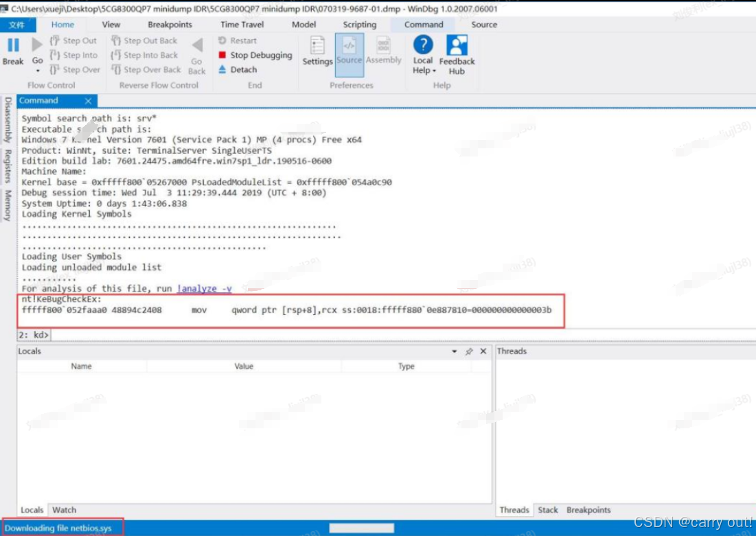Open the 文件 file menu
756x536 pixels.
click(17, 25)
